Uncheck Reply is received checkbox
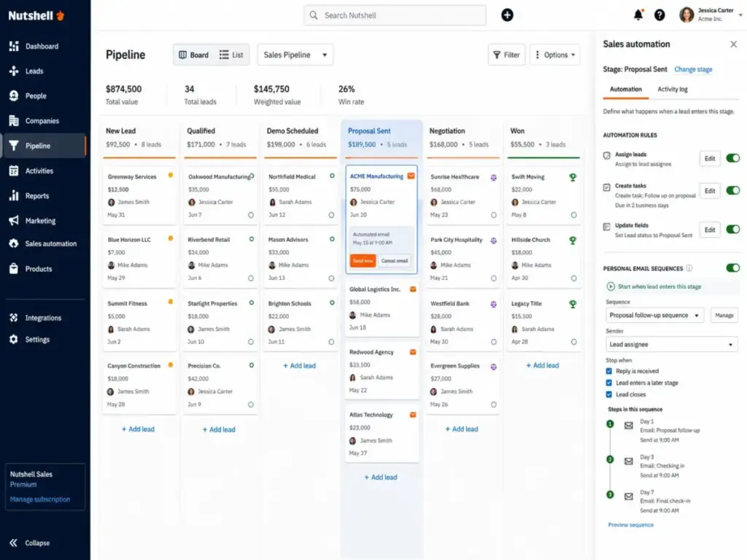 (609, 371)
